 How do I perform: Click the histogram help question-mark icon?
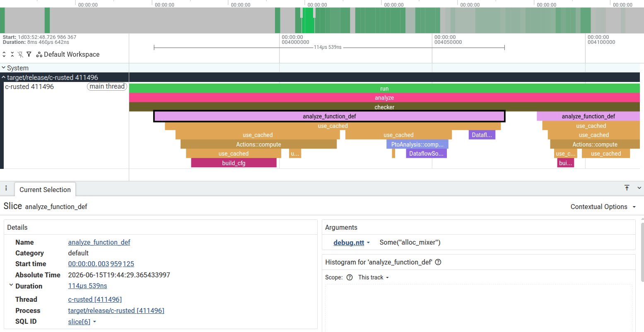click(x=438, y=262)
